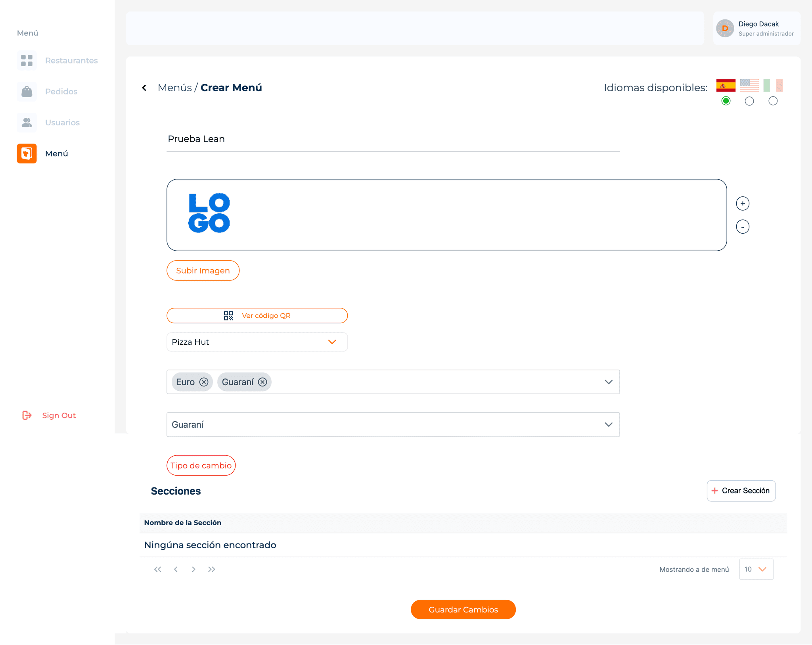Remove the Euro currency chip
This screenshot has height=645, width=812.
coord(204,382)
